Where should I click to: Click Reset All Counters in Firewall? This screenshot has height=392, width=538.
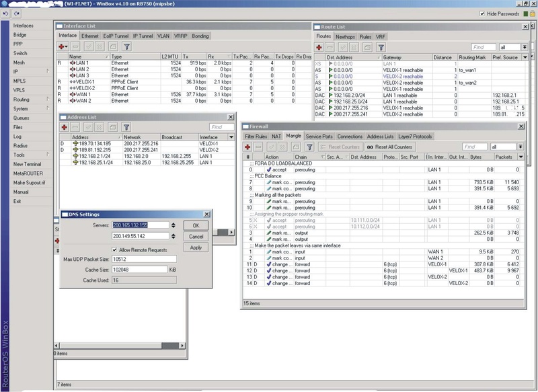tap(390, 147)
